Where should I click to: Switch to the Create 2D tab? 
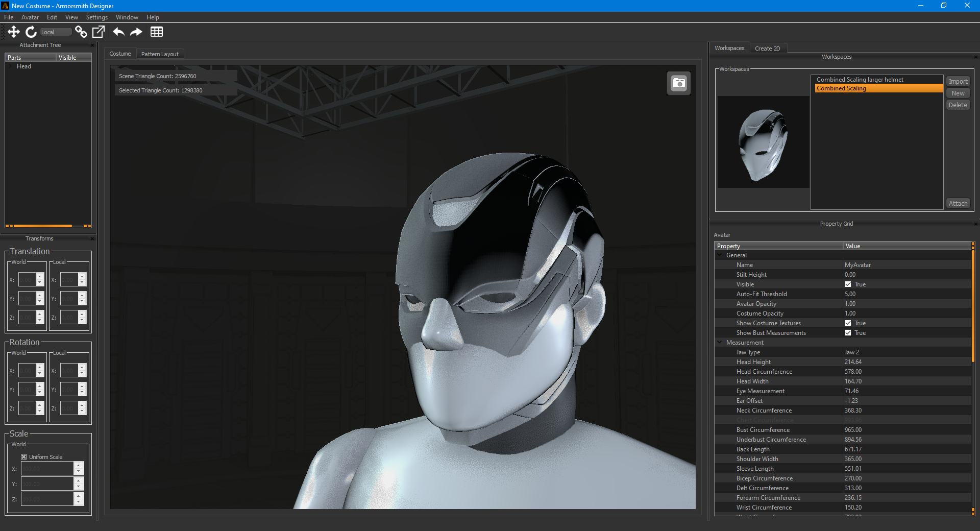click(x=768, y=49)
